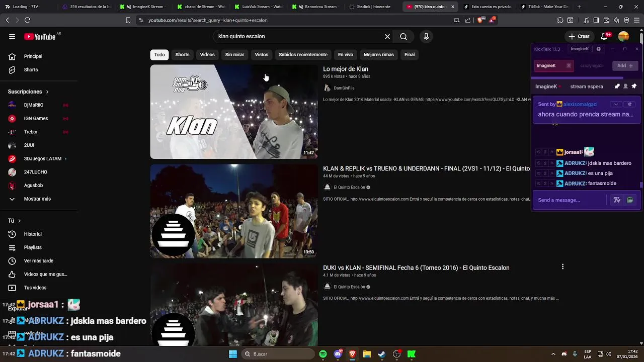Viewport: 644px width, 362px height.
Task: Click the Add button in KickTalk
Action: [625, 65]
